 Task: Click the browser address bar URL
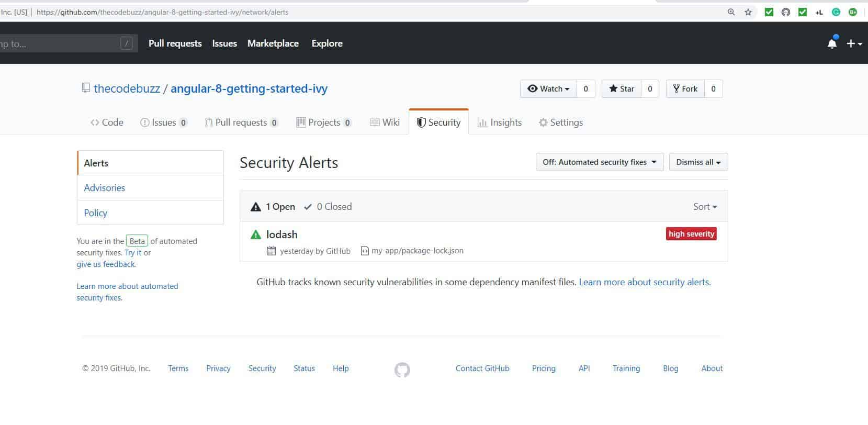pos(162,12)
